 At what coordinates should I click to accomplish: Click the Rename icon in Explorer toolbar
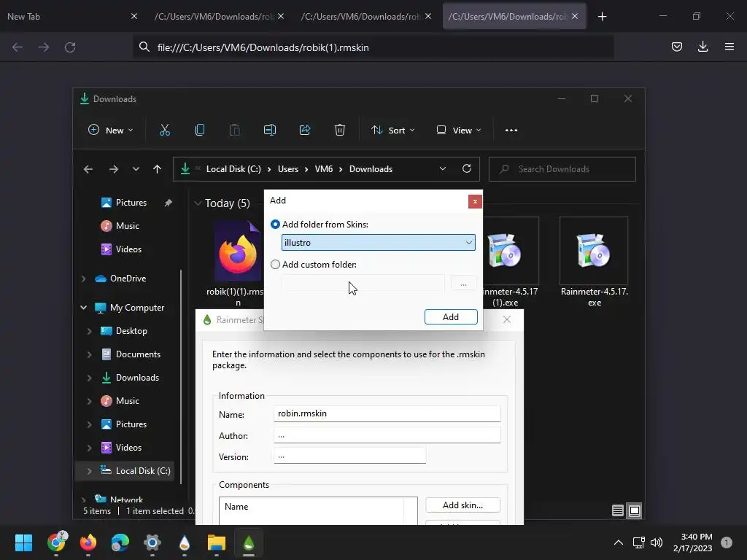(270, 130)
